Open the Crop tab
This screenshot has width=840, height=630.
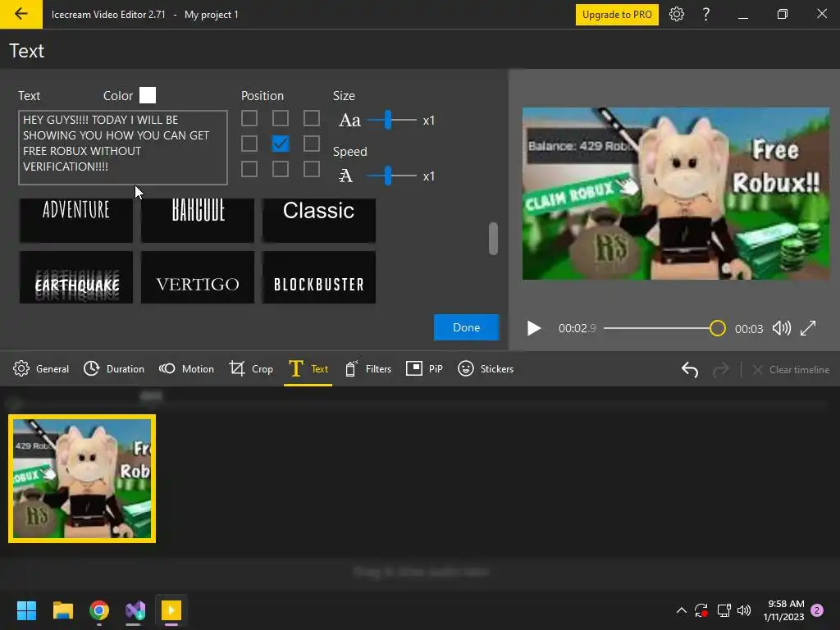point(251,368)
